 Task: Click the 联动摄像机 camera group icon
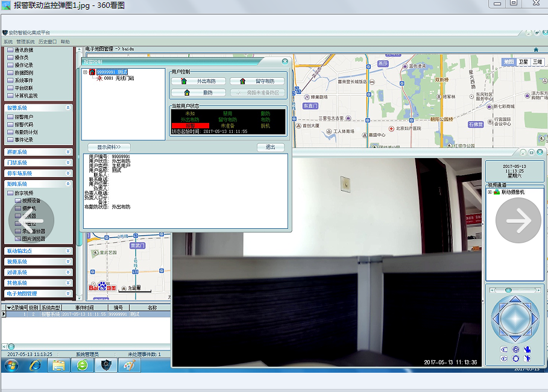(x=497, y=193)
